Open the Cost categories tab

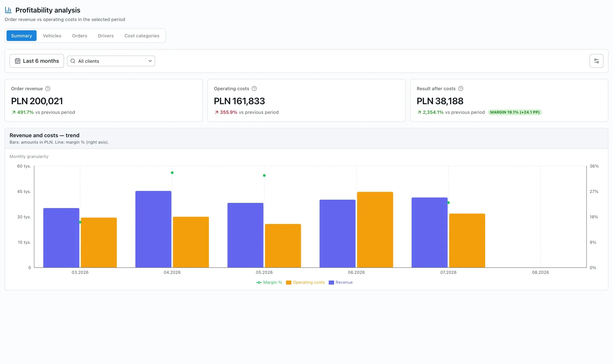pyautogui.click(x=142, y=36)
